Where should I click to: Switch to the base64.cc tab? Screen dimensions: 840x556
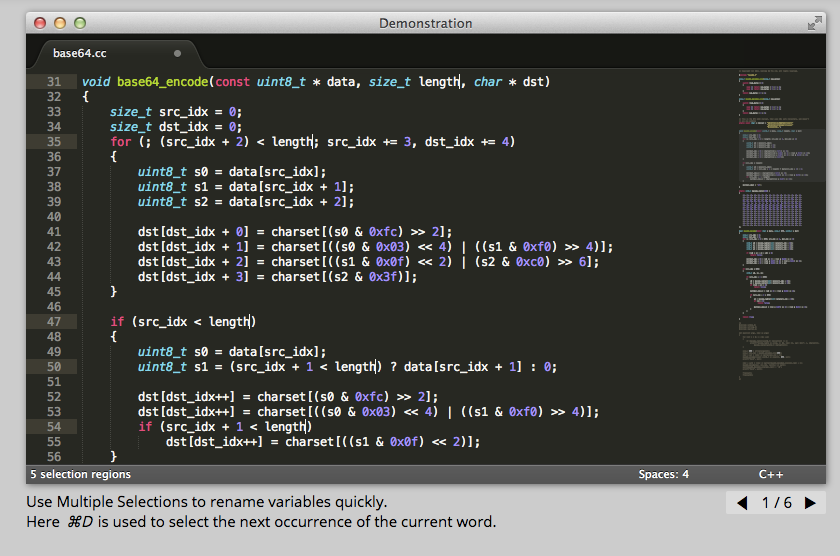pyautogui.click(x=80, y=53)
